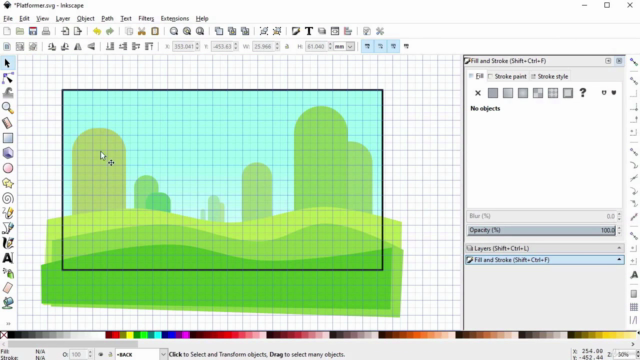
Task: Toggle current layer lock icon
Action: coord(110,354)
